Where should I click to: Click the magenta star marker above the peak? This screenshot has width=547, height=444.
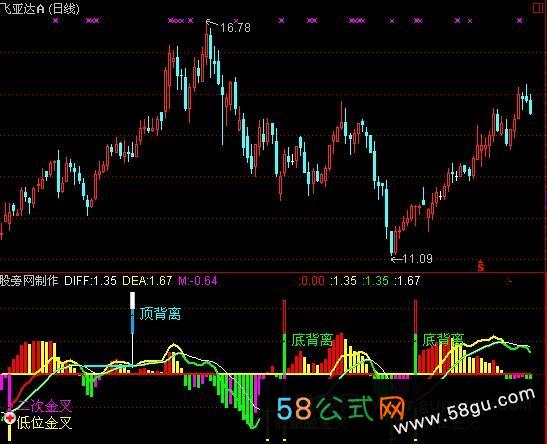[190, 21]
